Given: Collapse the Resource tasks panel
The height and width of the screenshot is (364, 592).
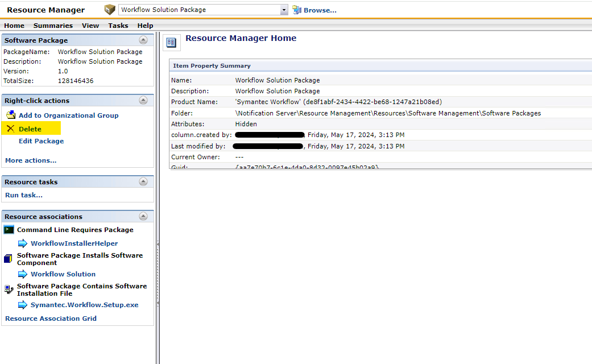Looking at the screenshot, I should [143, 182].
